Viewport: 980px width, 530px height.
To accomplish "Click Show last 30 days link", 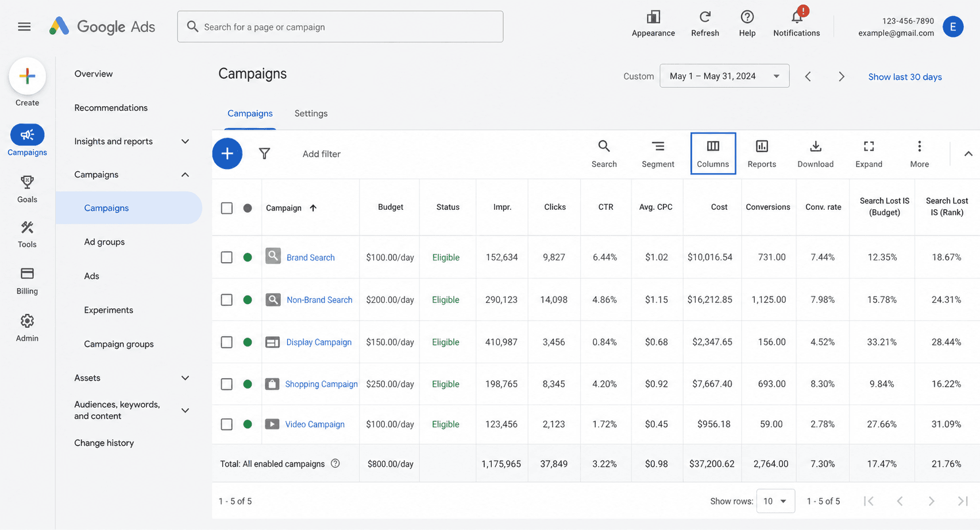I will coord(905,76).
